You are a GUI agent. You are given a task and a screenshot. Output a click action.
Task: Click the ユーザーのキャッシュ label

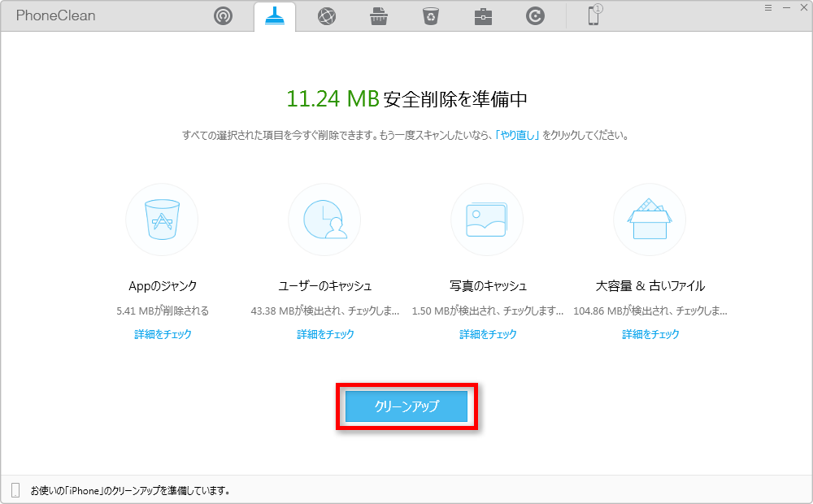coord(325,285)
